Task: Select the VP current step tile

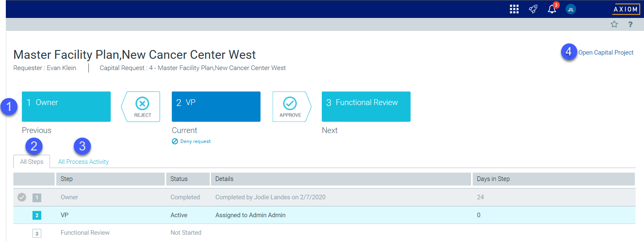Action: 216,107
